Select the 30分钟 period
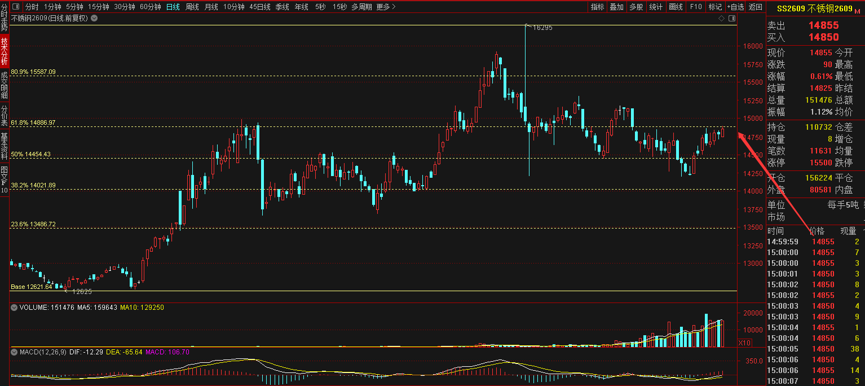This screenshot has height=386, width=865. 125,7
